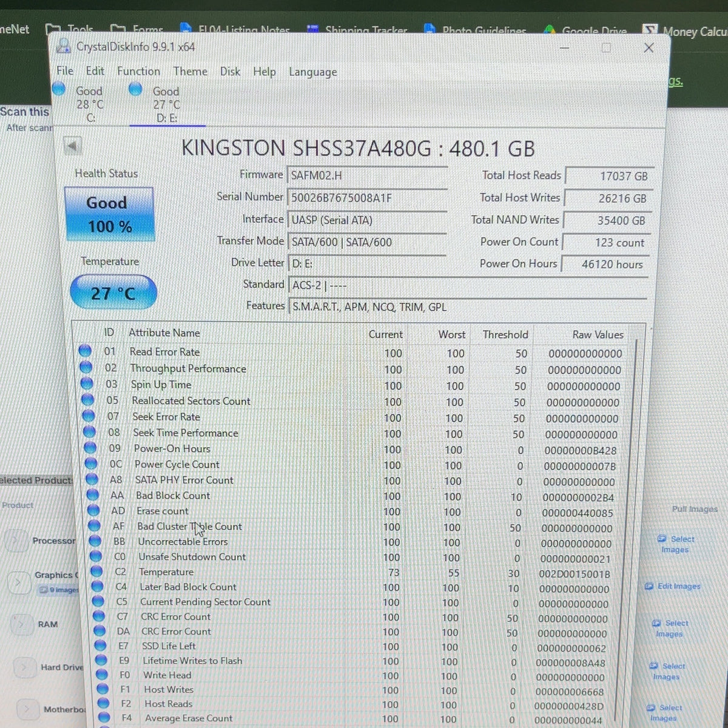Click the blue status dot for Temperature attribute

point(96,571)
